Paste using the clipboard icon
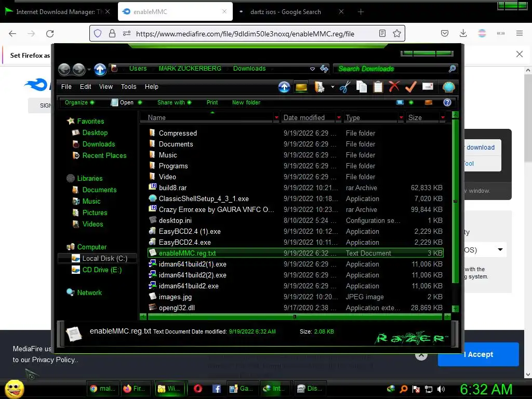532x399 pixels. [378, 87]
